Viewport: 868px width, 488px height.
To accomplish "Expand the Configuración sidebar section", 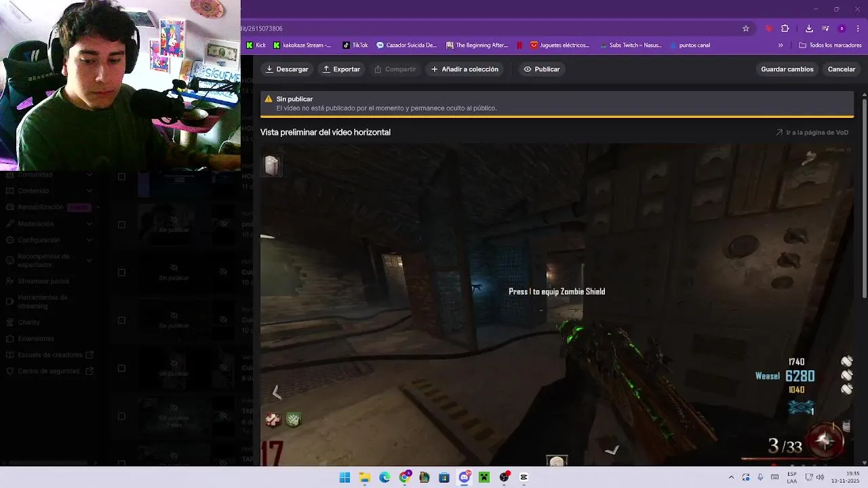I will pos(49,240).
